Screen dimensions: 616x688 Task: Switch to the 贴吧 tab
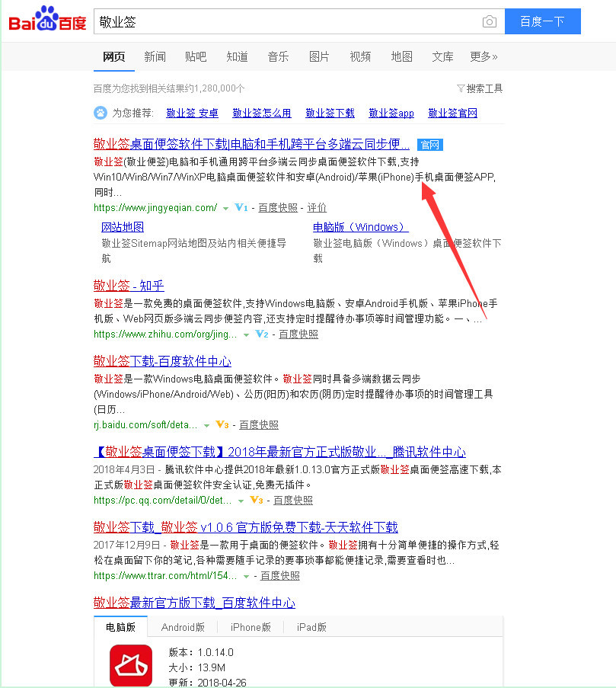(196, 56)
